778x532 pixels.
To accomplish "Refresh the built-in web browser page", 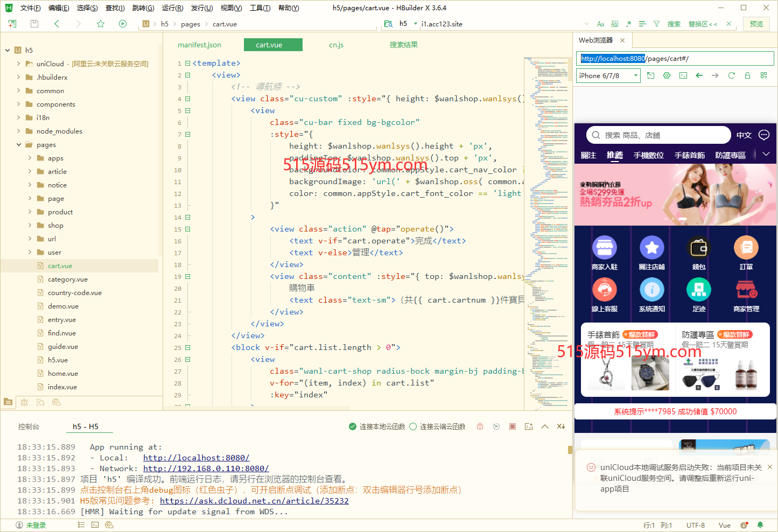I will 731,75.
